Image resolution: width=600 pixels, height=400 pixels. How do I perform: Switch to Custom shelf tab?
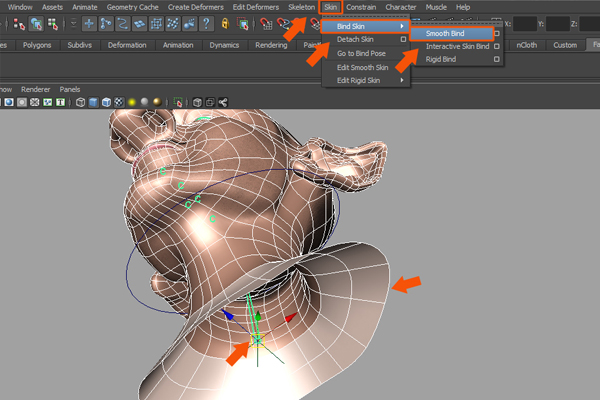[x=565, y=45]
